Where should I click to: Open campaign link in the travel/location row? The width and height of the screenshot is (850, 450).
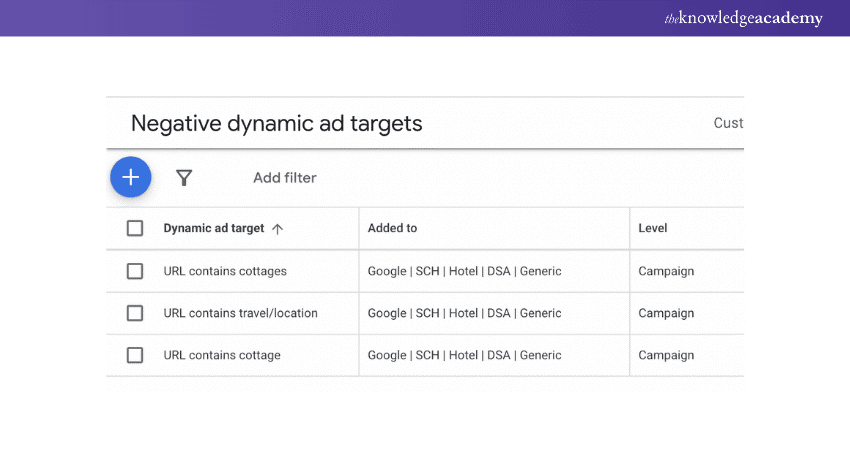(465, 313)
